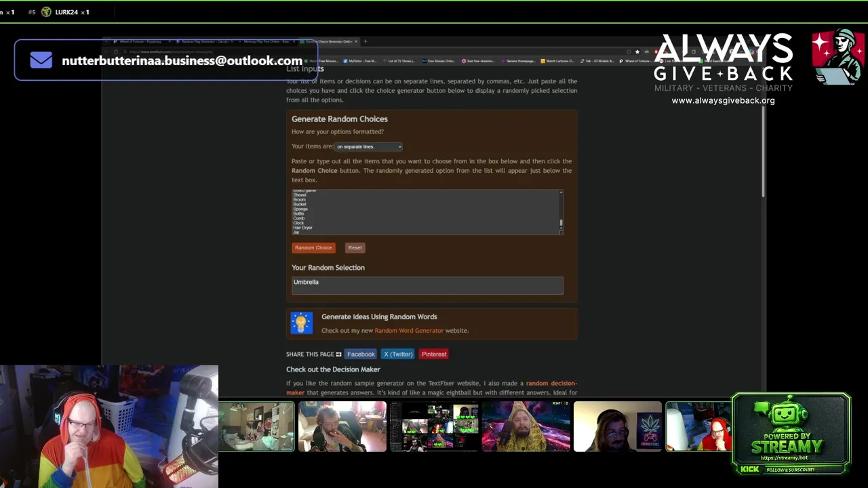868x488 pixels.
Task: Click the Generate Random Choices heading
Action: click(x=340, y=119)
